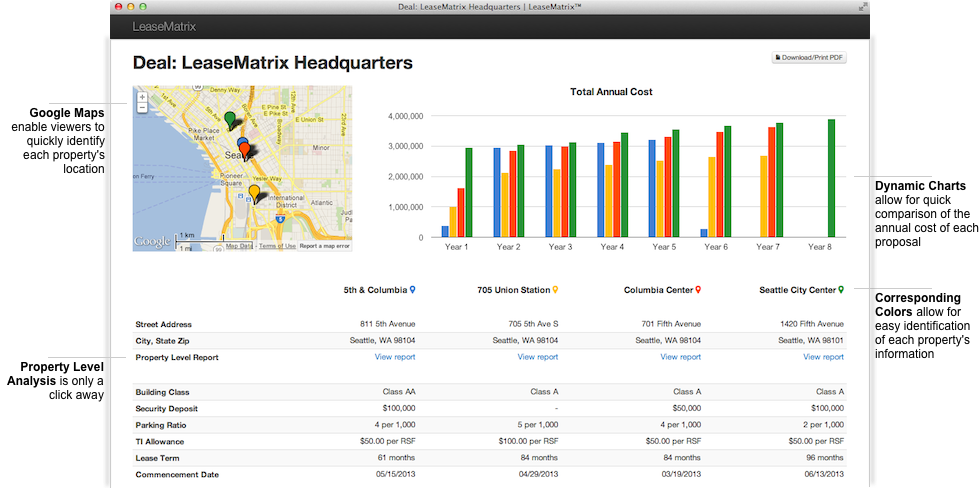980x488 pixels.
Task: Click the Google logo on the map
Action: 153,241
